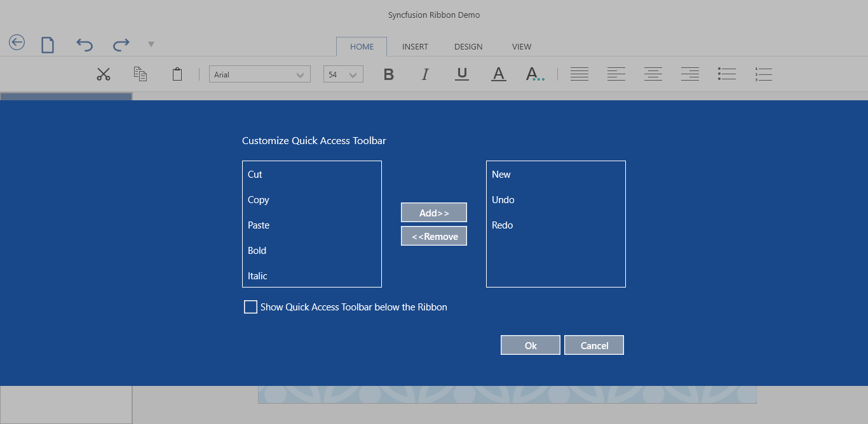Click the Font Color icon
Screen dimensions: 868x424
click(x=499, y=74)
